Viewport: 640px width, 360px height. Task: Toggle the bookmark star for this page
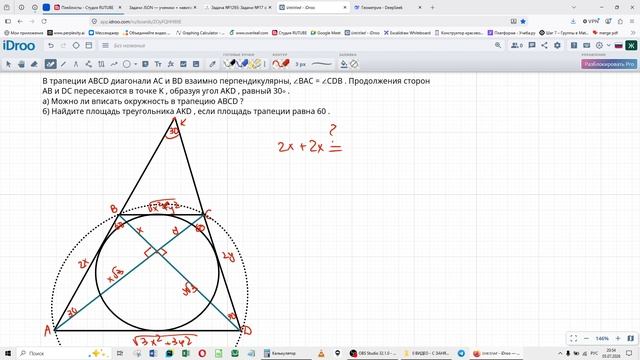tap(523, 21)
